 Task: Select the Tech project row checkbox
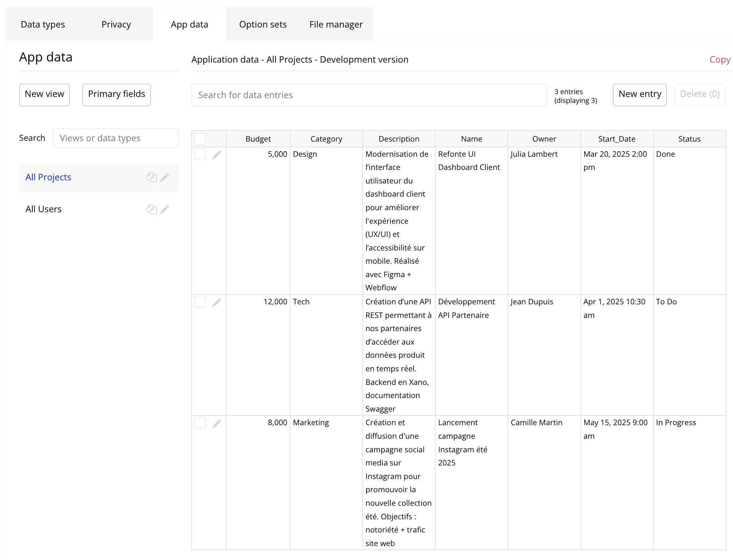pyautogui.click(x=200, y=302)
